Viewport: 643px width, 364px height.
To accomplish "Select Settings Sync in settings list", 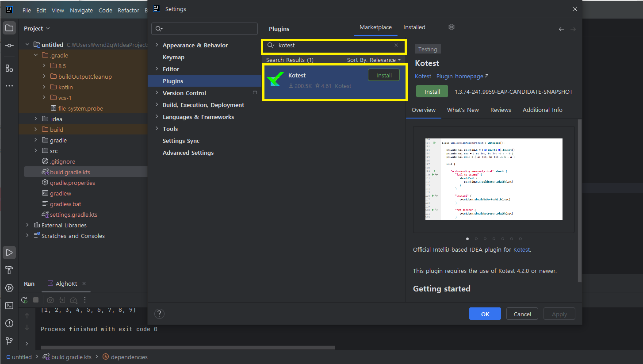I will tap(181, 141).
